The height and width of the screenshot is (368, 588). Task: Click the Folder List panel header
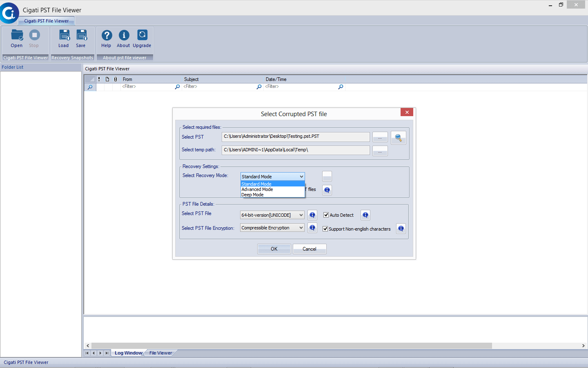click(41, 67)
